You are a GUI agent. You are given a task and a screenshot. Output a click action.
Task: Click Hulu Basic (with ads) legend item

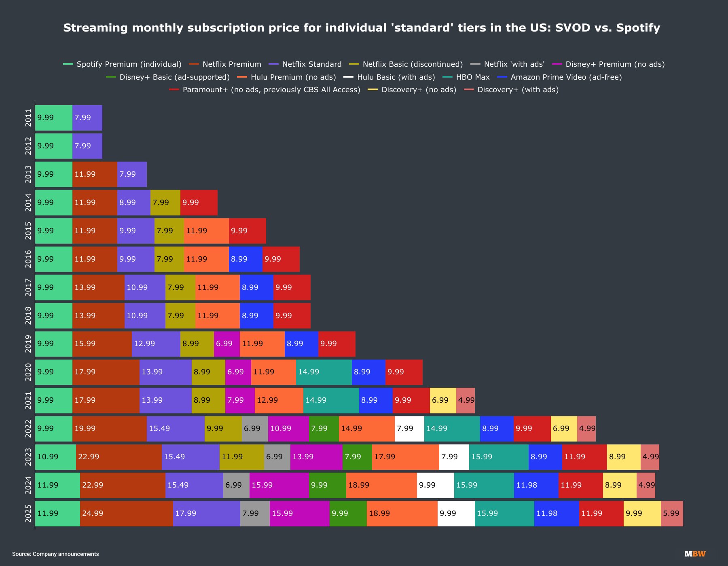[389, 77]
